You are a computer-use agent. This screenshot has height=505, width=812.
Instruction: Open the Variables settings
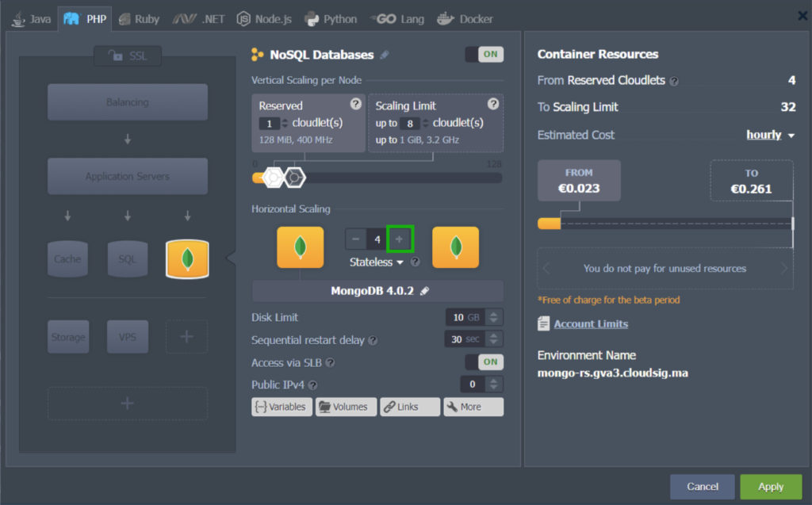coord(282,407)
